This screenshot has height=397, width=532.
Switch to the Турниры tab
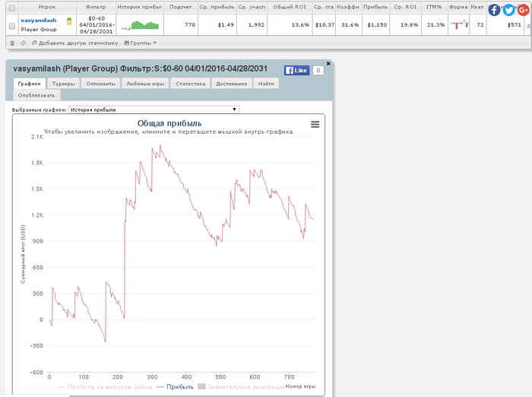63,84
